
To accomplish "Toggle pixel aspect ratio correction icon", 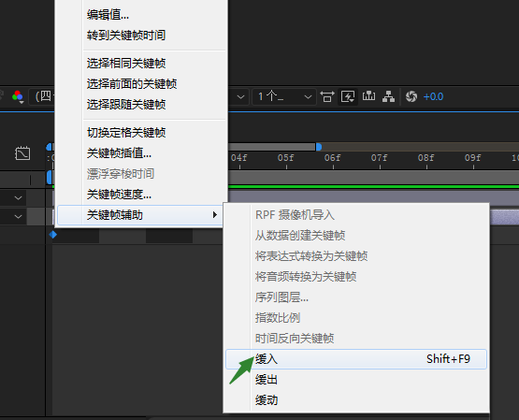I will (327, 96).
